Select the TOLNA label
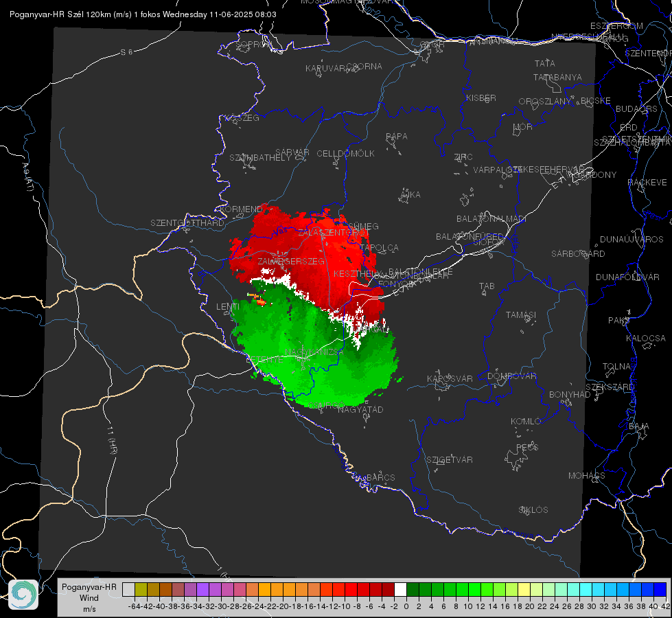Viewport: 672px width, 618px height. [x=616, y=366]
